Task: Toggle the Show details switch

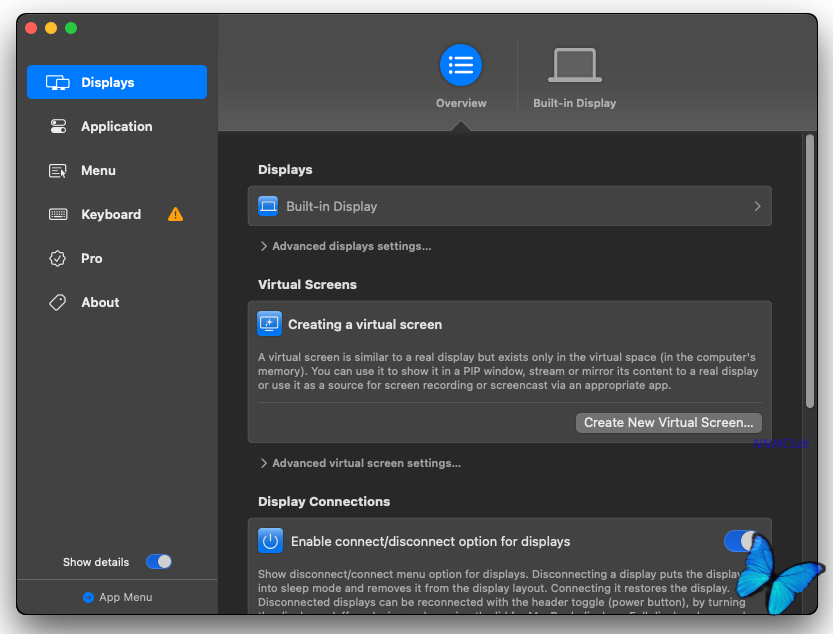Action: pos(159,562)
